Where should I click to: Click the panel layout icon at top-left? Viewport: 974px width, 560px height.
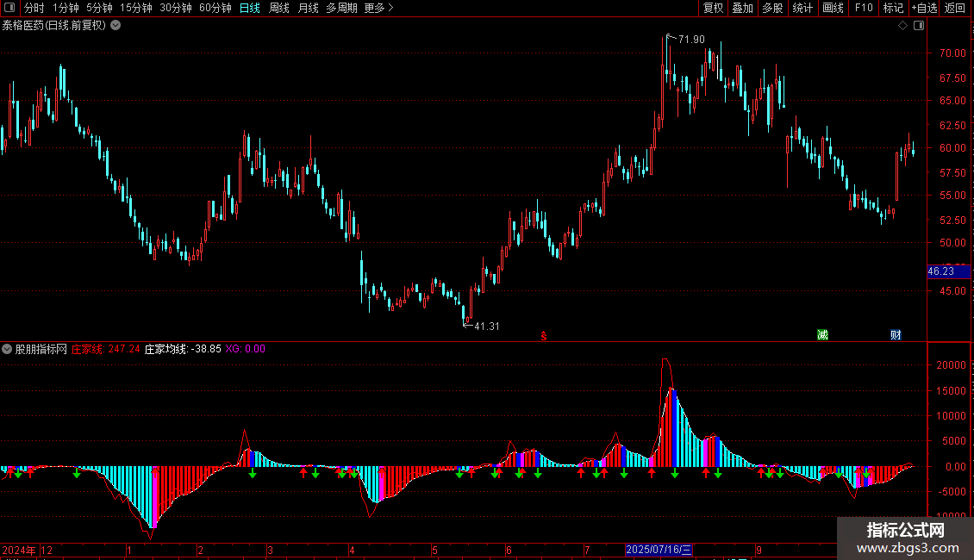(9, 8)
